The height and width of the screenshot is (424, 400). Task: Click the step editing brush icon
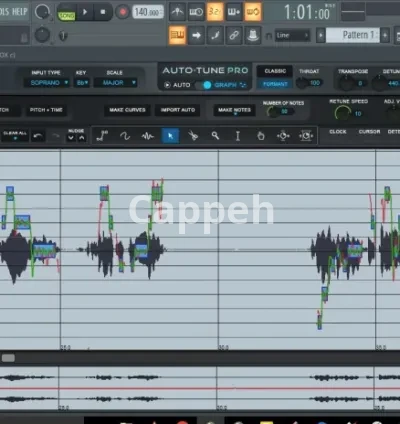tap(215, 35)
